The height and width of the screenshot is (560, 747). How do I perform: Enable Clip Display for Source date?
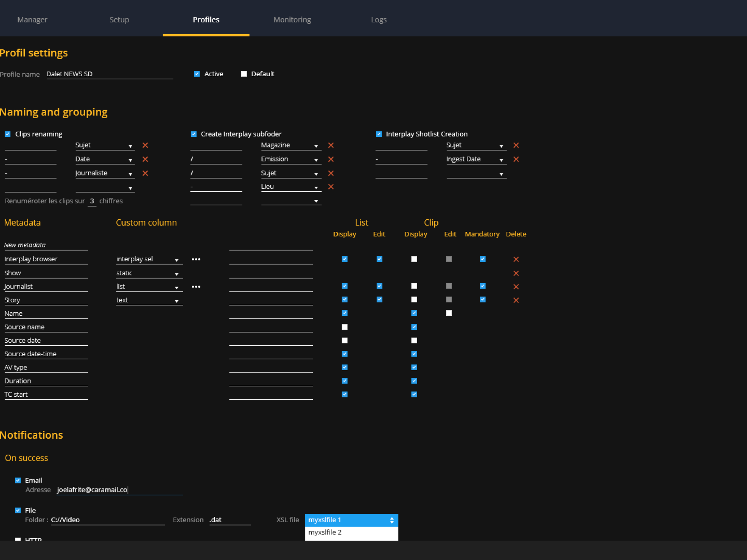click(x=414, y=340)
